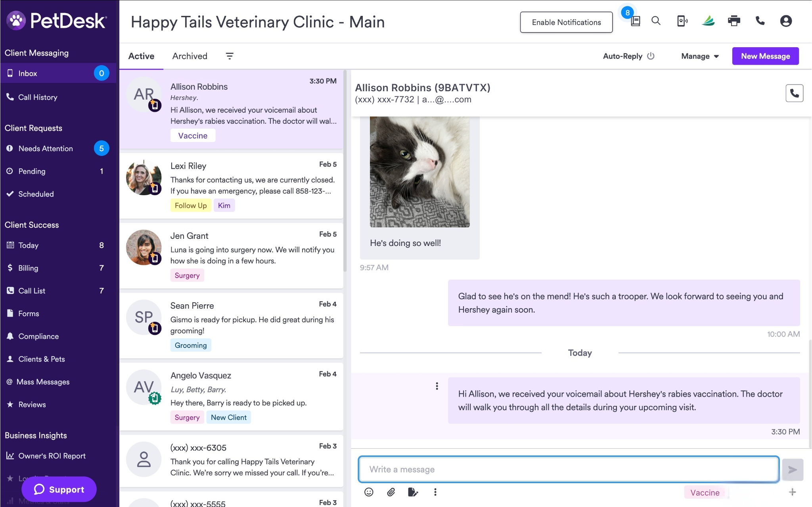The image size is (812, 507).
Task: Open the notifications list icon with badge 8
Action: tap(635, 21)
